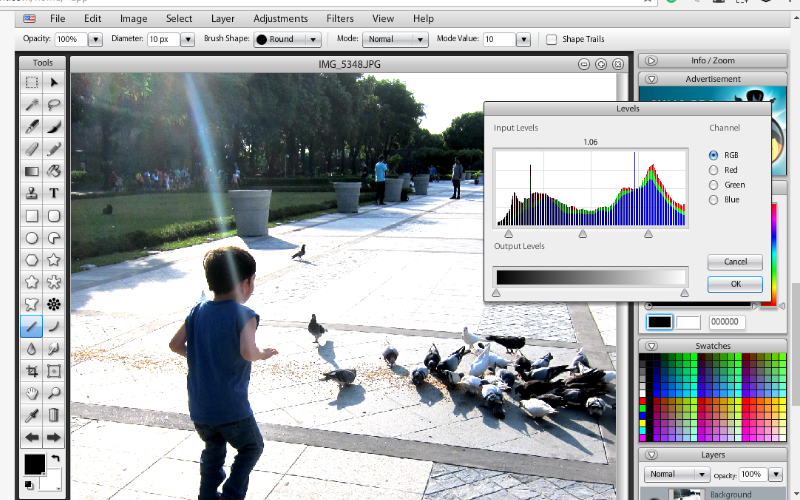Collapse the Swatches panel

click(651, 346)
